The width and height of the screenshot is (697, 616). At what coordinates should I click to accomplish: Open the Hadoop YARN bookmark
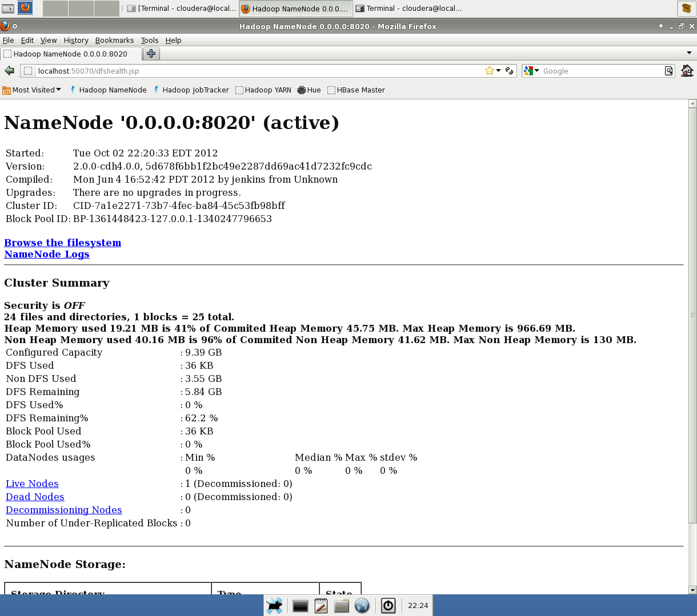click(263, 90)
